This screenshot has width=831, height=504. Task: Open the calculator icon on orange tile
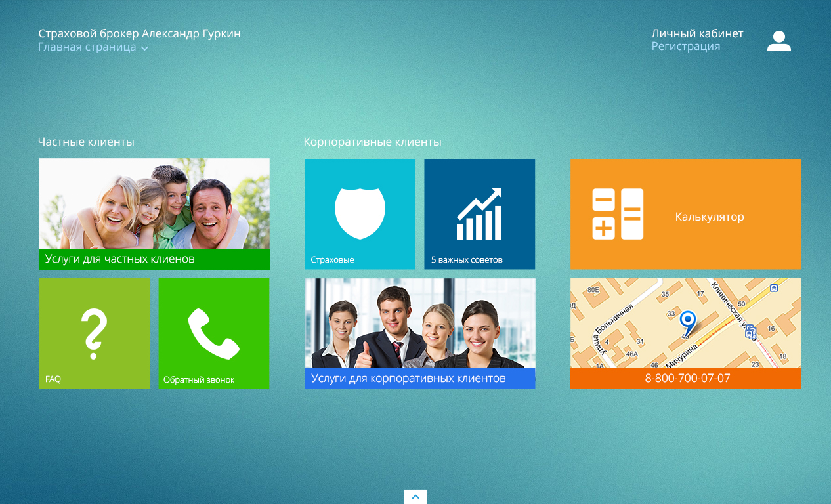(x=618, y=214)
